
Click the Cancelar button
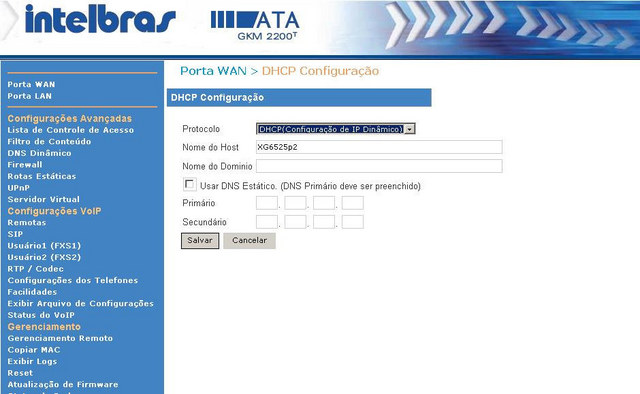coord(249,240)
